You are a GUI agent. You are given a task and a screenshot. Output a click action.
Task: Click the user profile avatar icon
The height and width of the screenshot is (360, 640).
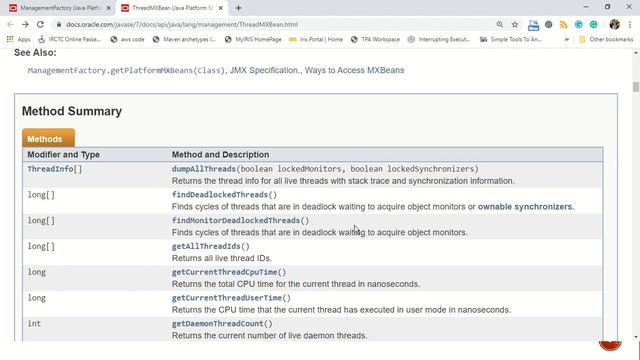614,24
